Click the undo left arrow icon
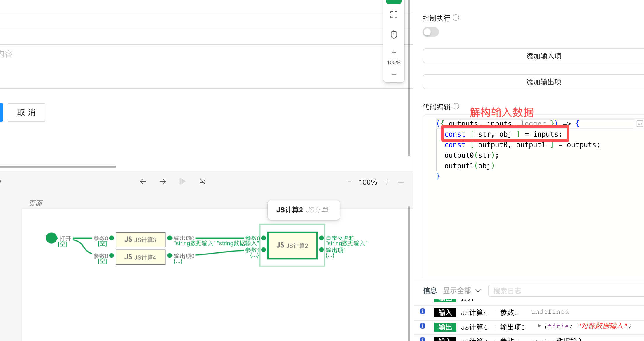644x341 pixels. coord(143,182)
